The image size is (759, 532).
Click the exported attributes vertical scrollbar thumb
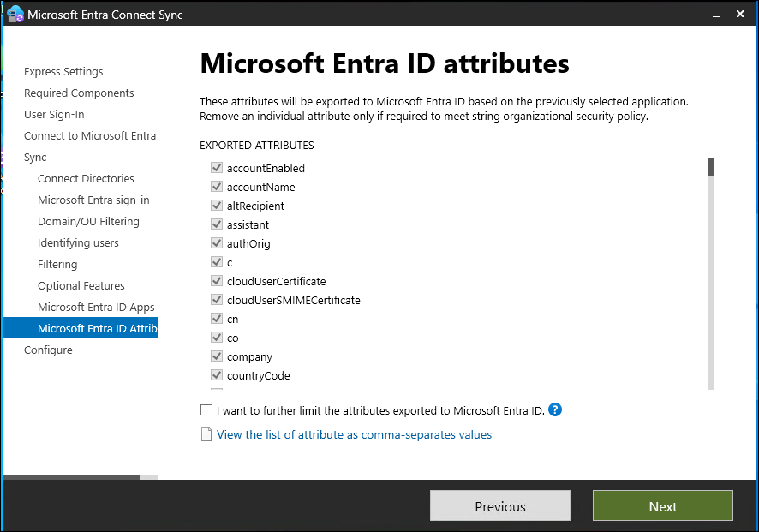tap(710, 167)
